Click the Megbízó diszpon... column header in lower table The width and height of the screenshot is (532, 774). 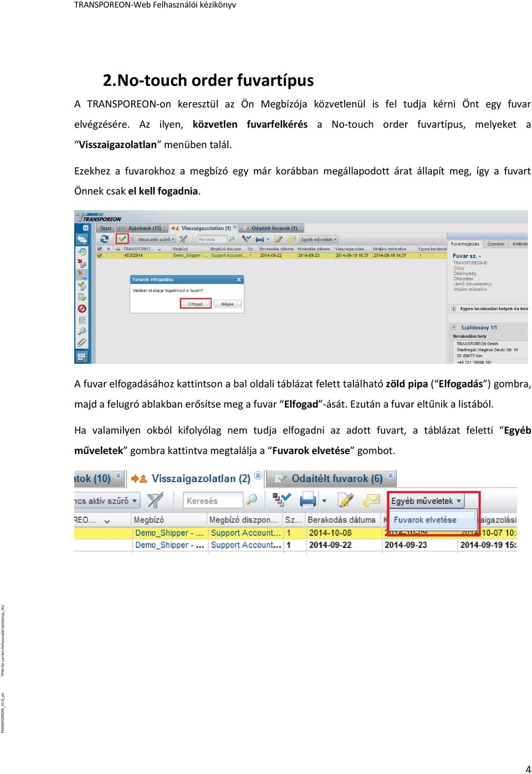coord(245,520)
